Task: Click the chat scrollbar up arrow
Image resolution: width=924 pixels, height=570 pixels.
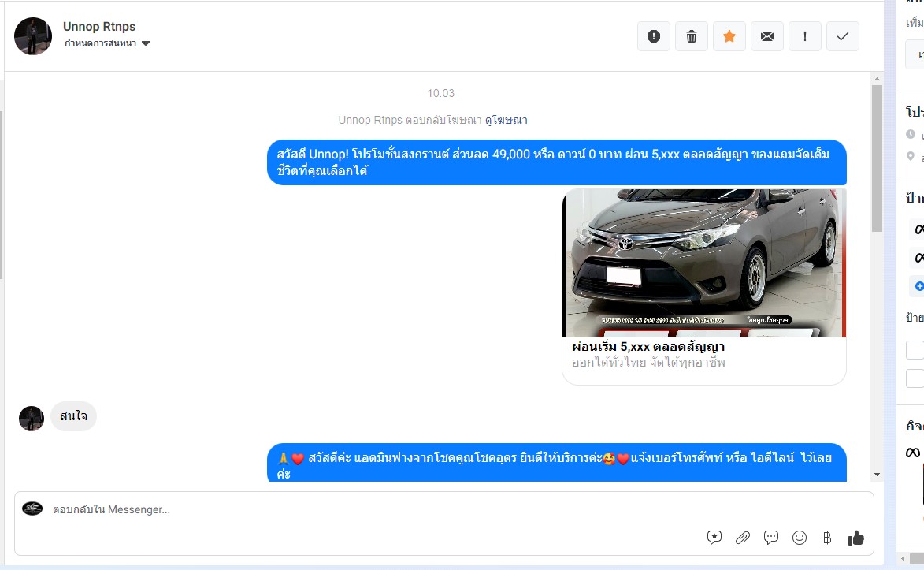Action: click(877, 79)
